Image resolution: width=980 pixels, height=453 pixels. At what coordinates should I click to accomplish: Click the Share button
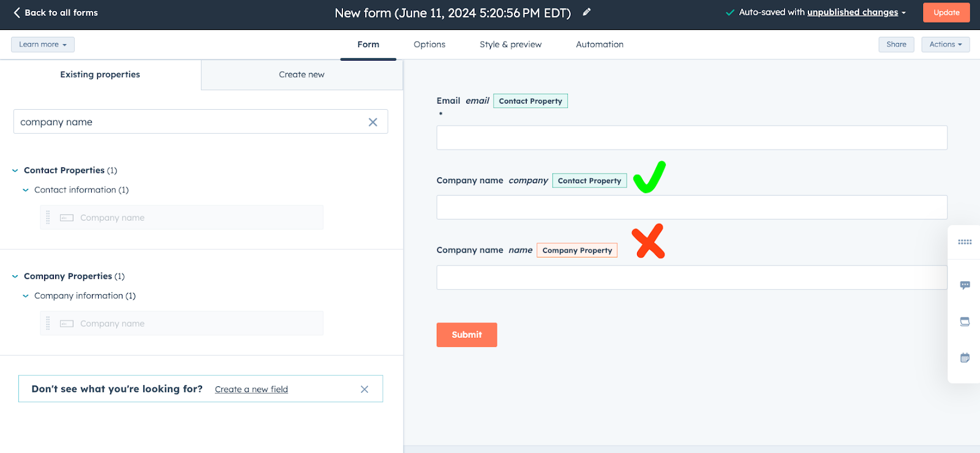coord(896,44)
